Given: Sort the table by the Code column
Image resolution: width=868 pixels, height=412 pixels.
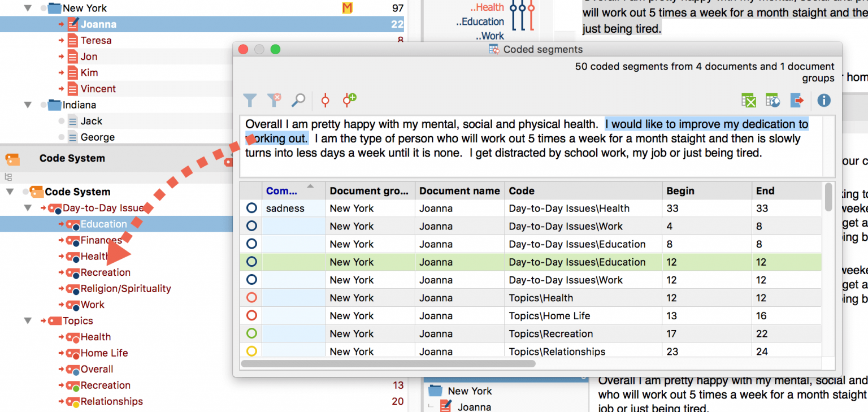Looking at the screenshot, I should point(521,190).
